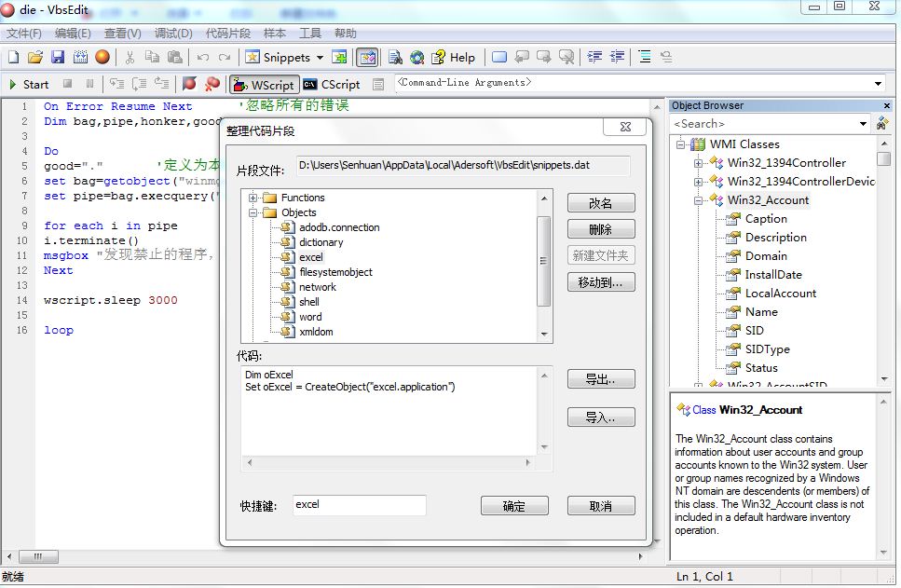Click the add snippet icon beside Snippets

point(339,57)
